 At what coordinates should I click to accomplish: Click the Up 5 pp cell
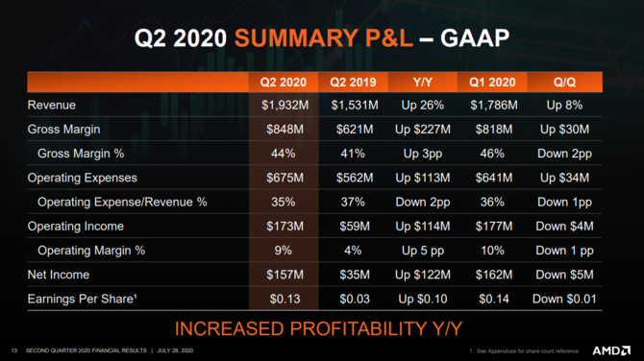[x=423, y=251]
